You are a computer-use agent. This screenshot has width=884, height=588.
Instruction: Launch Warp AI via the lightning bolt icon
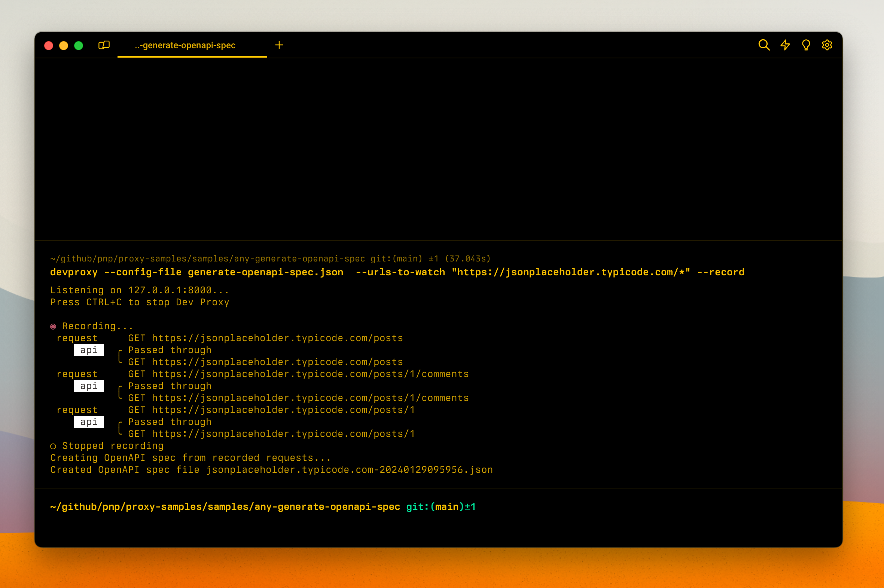(785, 45)
